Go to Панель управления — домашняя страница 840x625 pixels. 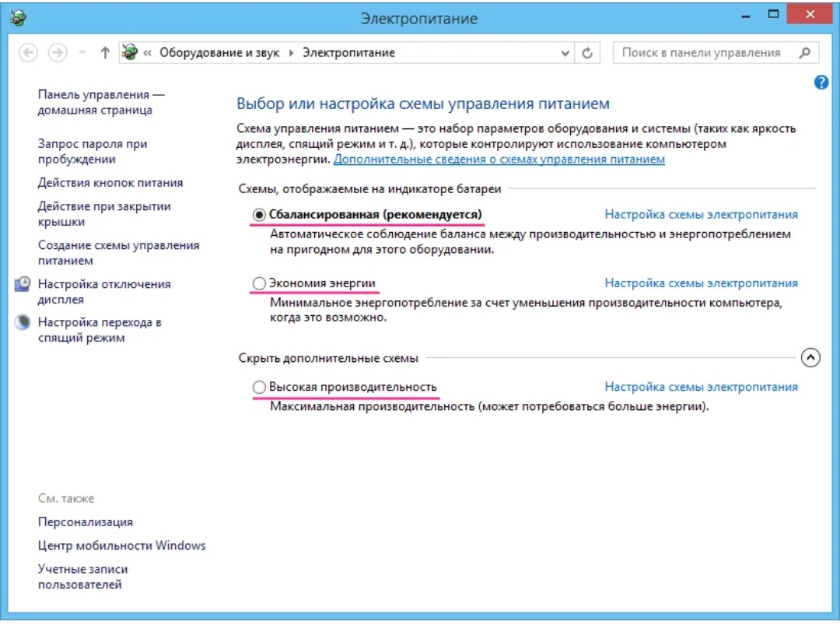(100, 102)
